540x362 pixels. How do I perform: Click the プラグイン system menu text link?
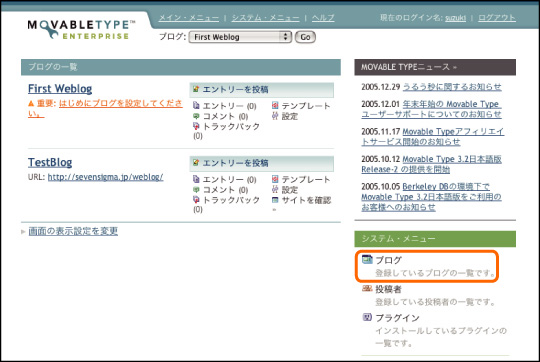397,318
